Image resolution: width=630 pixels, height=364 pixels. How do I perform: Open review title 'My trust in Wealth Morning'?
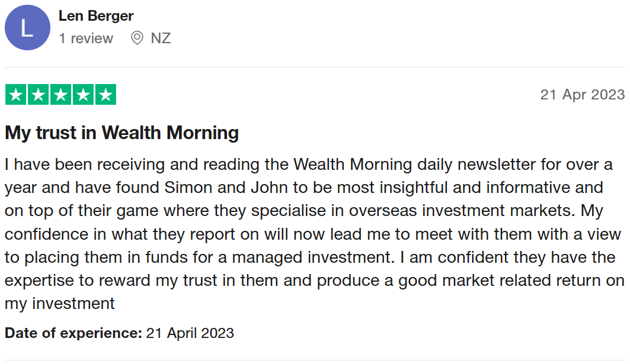click(x=121, y=133)
